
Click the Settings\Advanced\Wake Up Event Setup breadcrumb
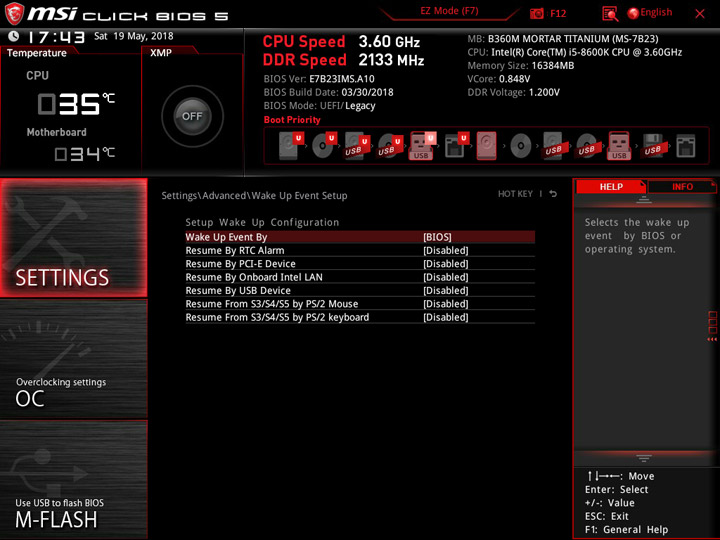254,196
